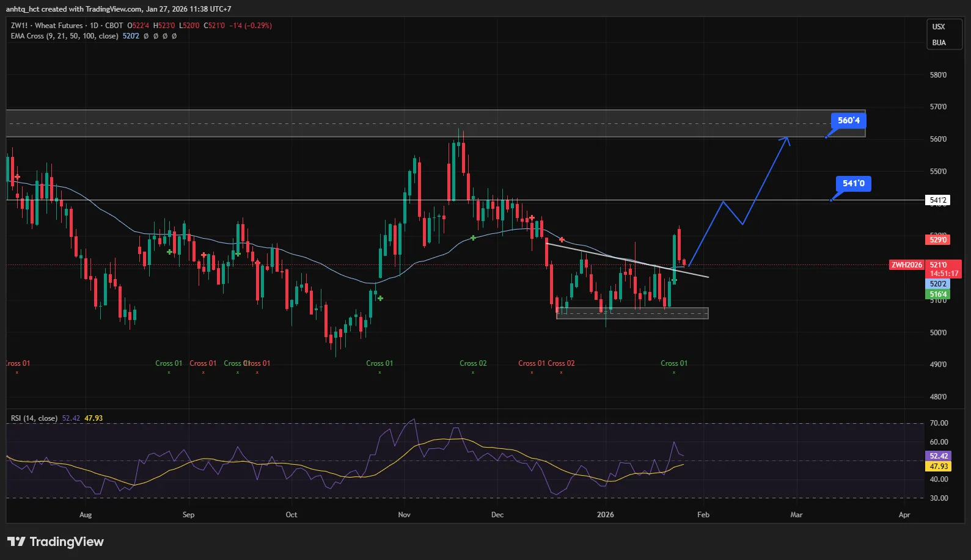Click the 2026 label on time axis
This screenshot has width=971, height=560.
tap(605, 515)
